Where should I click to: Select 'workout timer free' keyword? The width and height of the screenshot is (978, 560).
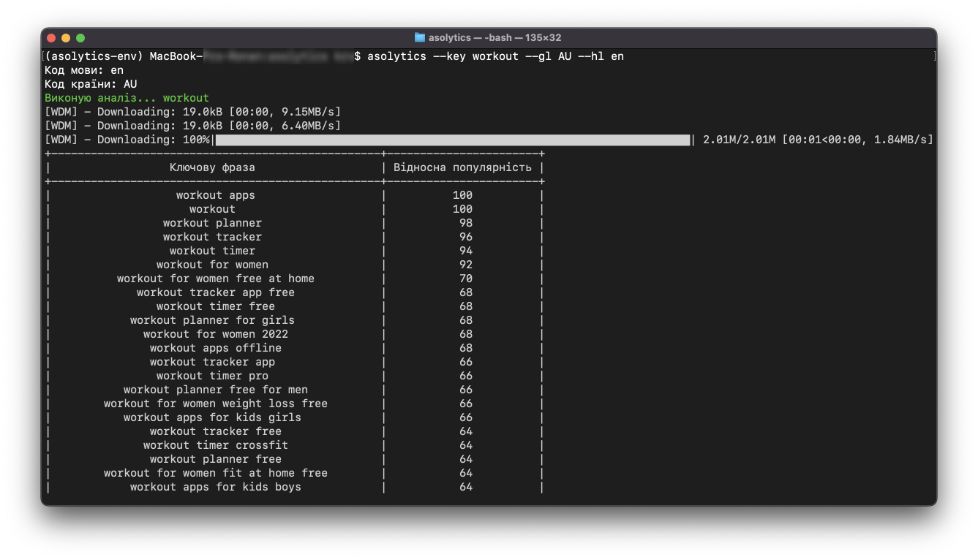point(216,306)
